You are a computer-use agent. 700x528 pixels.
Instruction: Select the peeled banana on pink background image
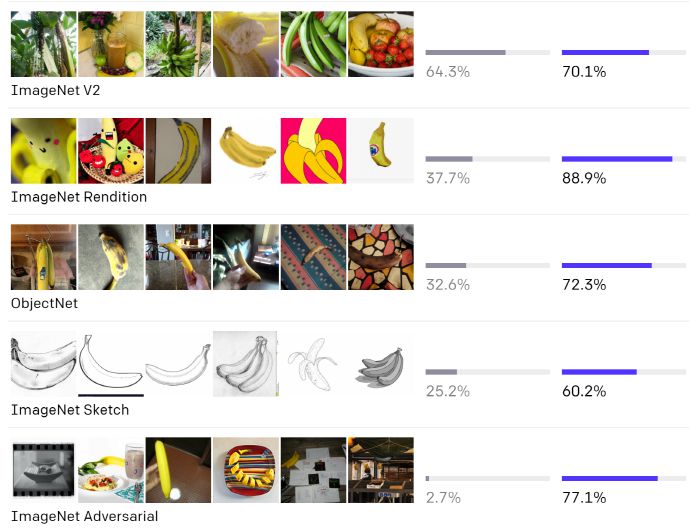(313, 150)
